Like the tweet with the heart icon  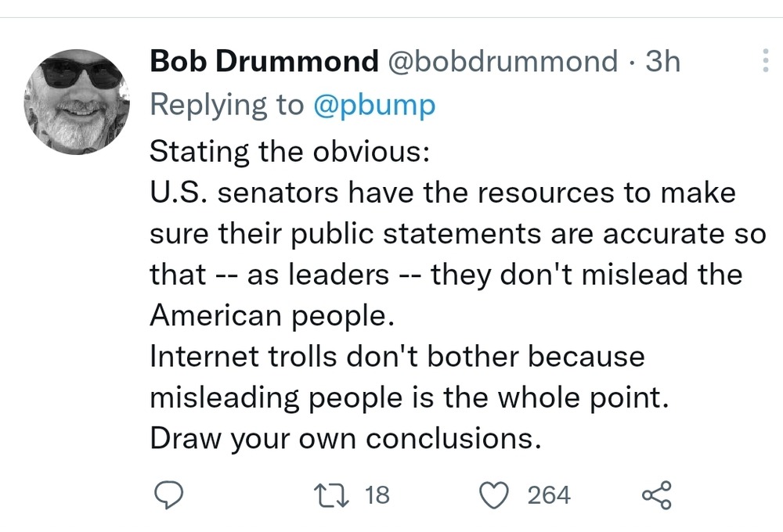(x=493, y=495)
